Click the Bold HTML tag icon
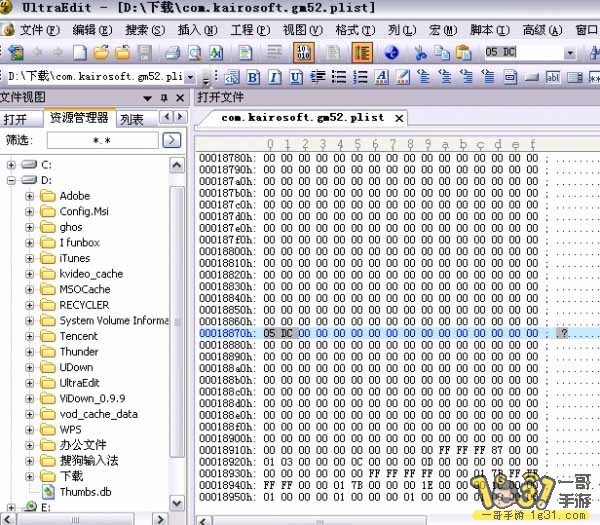The width and height of the screenshot is (600, 525). (x=253, y=78)
